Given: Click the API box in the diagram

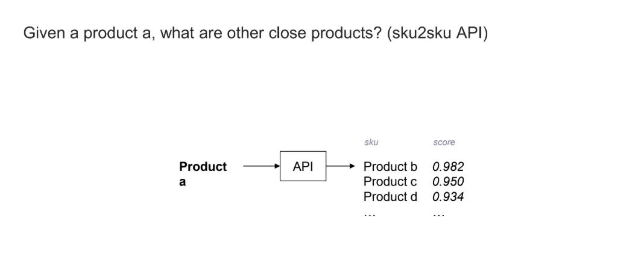Looking at the screenshot, I should [x=303, y=166].
